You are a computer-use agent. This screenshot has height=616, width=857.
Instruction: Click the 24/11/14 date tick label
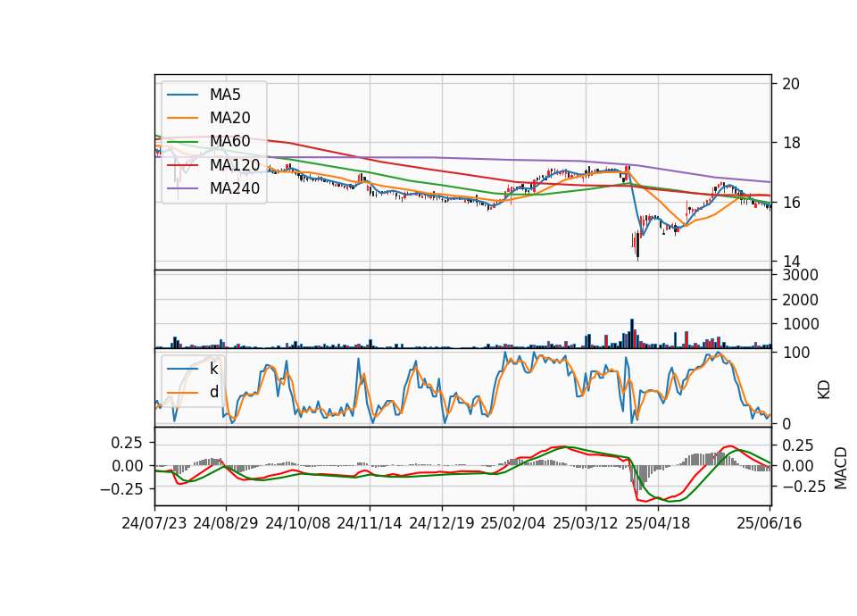(370, 523)
